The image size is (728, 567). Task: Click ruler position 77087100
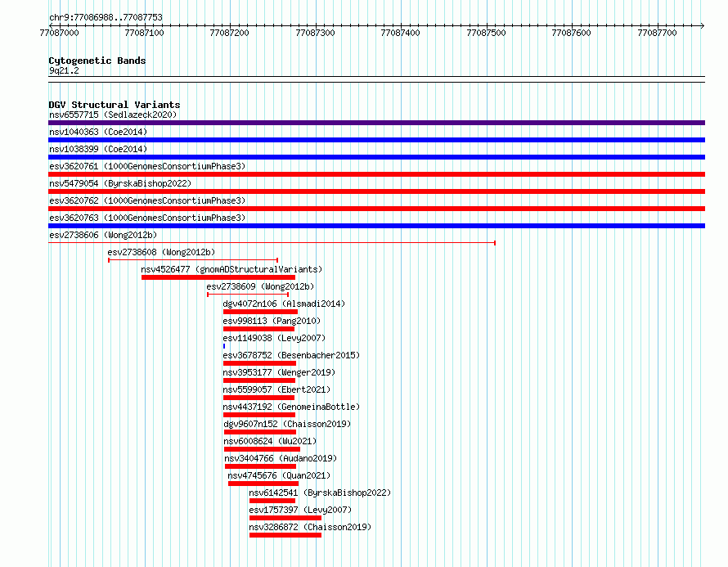pos(145,33)
